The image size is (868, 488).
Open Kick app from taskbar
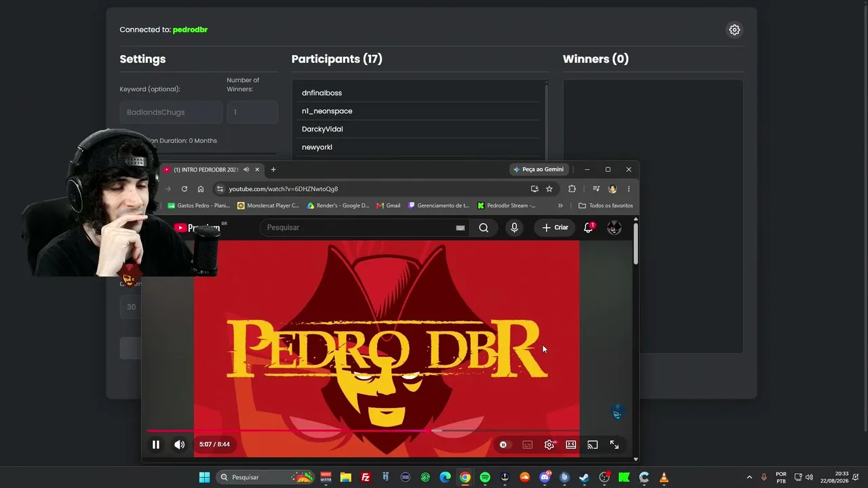[624, 477]
